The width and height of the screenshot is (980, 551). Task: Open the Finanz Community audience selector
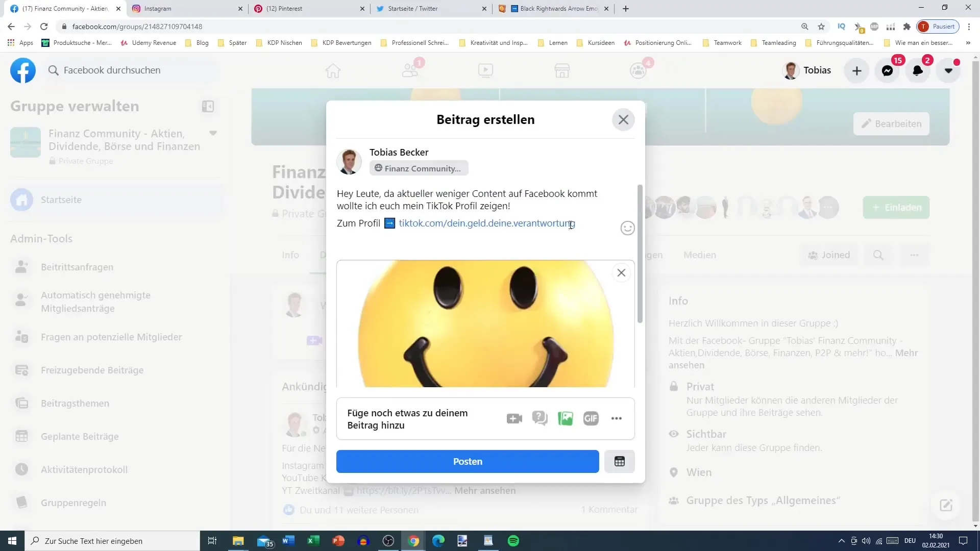[x=419, y=168]
